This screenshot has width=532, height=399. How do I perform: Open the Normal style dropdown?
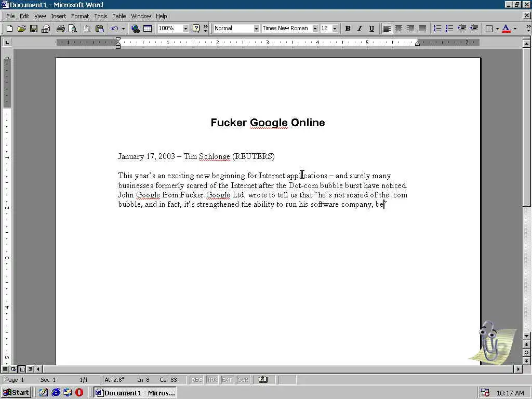(256, 29)
